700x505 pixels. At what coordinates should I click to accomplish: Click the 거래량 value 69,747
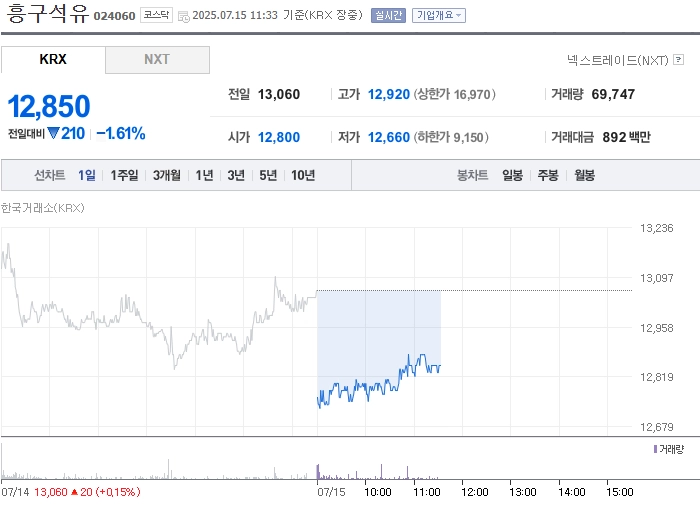(x=613, y=94)
